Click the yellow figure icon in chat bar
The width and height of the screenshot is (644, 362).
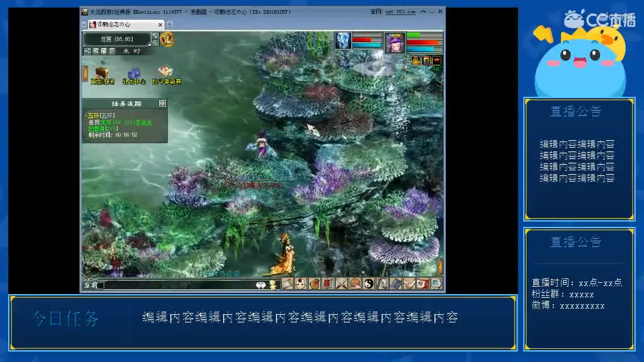273,285
